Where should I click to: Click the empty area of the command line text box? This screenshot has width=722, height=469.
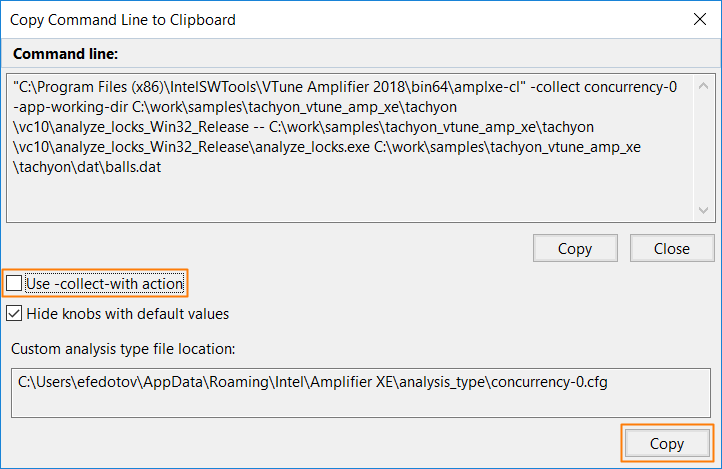350,198
